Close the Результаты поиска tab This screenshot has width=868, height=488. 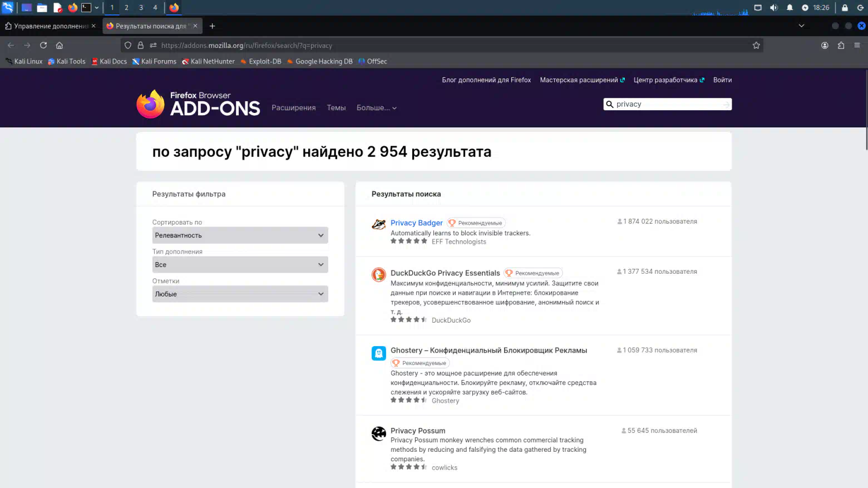click(195, 26)
